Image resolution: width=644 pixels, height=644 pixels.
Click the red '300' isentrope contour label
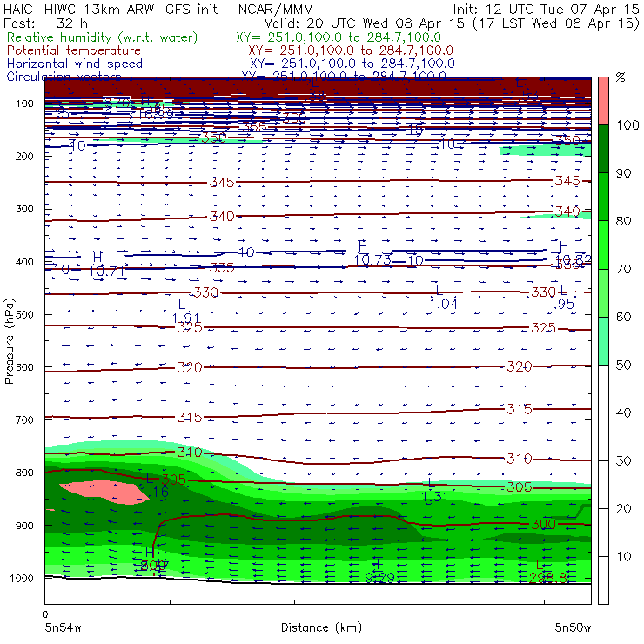[543, 524]
